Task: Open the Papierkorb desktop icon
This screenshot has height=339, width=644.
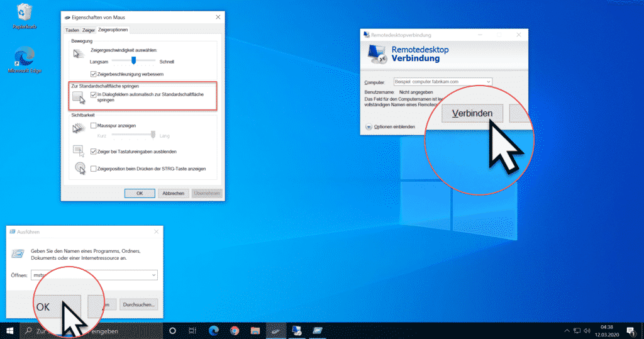Action: 25,16
